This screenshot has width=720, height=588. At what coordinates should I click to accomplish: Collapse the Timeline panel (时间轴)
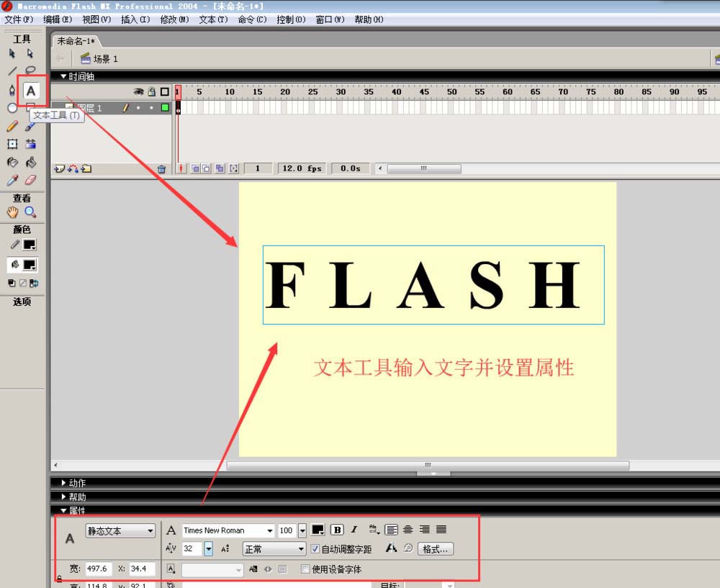(63, 76)
